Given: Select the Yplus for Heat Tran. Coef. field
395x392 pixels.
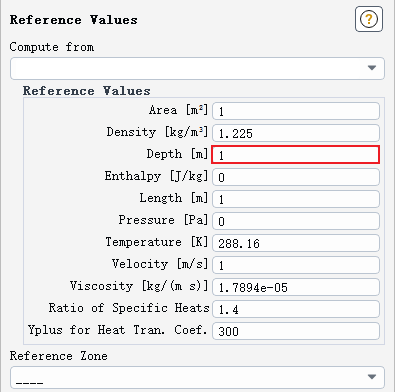Looking at the screenshot, I should [296, 331].
